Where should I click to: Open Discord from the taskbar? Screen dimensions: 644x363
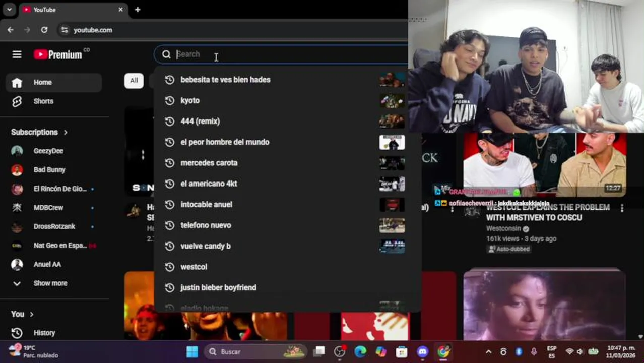pyautogui.click(x=422, y=352)
